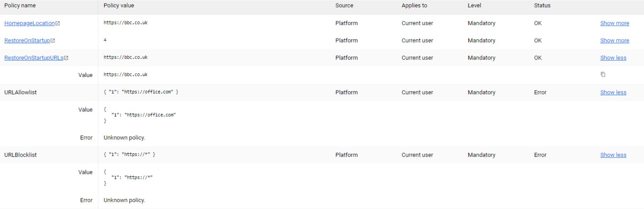Open the HomepageLocation policy link
Viewport: 644px width, 209px height.
point(29,23)
